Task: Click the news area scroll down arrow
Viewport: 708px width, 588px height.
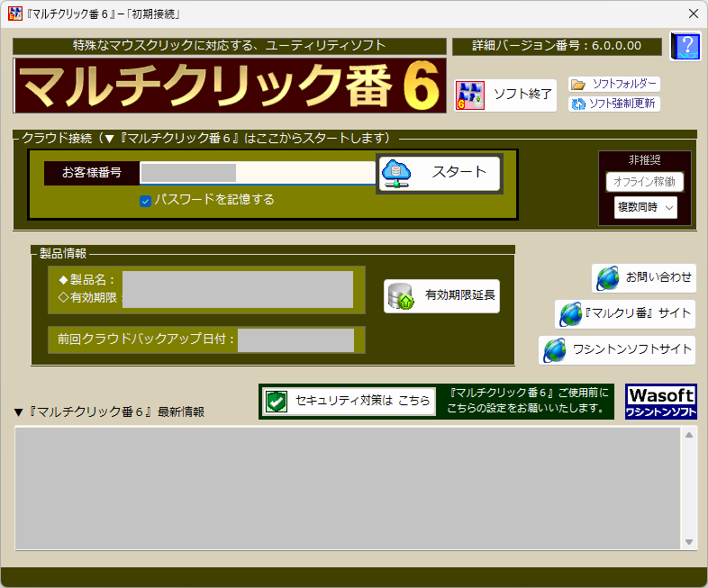Action: pyautogui.click(x=689, y=542)
